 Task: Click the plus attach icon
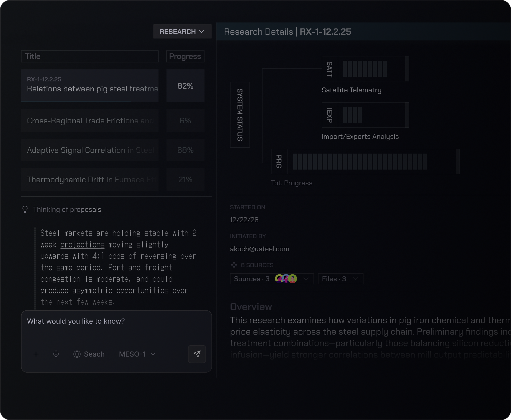36,354
